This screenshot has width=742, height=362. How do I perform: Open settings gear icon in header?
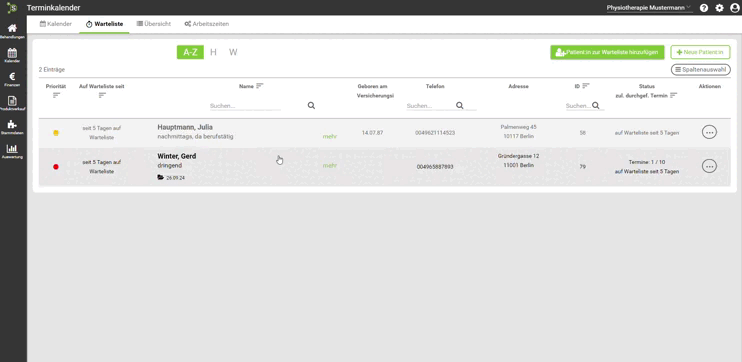tap(719, 8)
